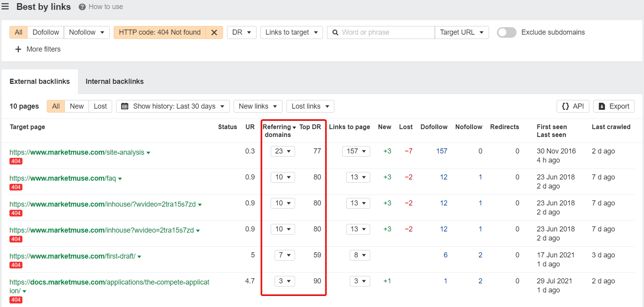Expand caret next to site-analysis URL
The width and height of the screenshot is (644, 307).
point(148,153)
